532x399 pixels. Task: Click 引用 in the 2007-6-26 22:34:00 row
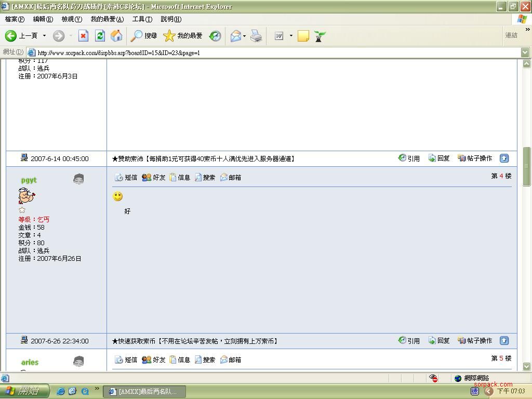coord(409,341)
